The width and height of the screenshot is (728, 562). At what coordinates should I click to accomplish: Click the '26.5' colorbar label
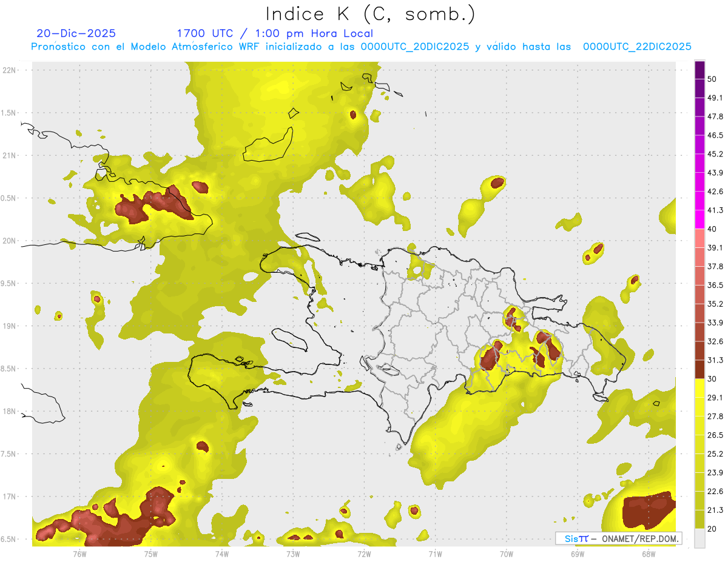tap(715, 435)
